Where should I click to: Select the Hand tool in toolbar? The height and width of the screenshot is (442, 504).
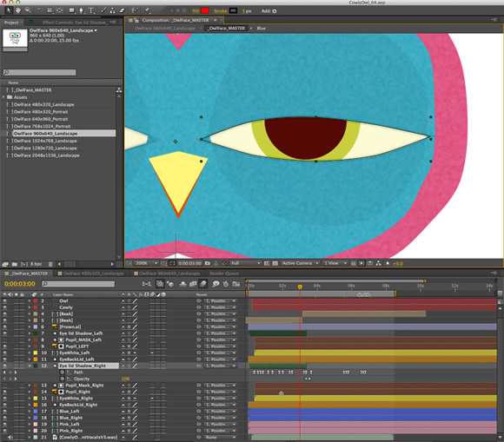(18, 10)
